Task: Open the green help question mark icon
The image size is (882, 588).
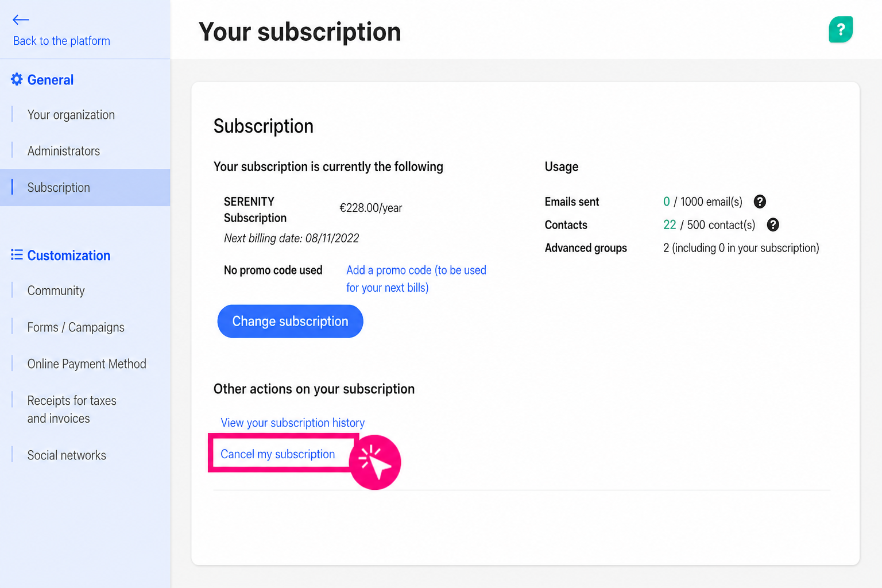Action: pos(841,29)
